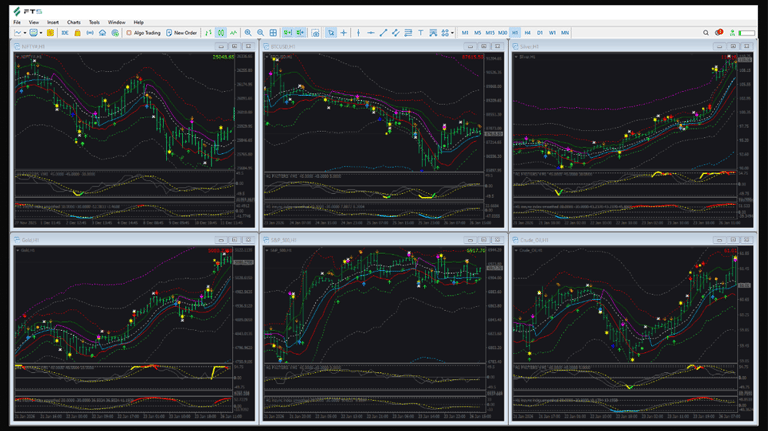Select the vertical line drawing tool
Image resolution: width=768 pixels, height=431 pixels.
(x=359, y=33)
